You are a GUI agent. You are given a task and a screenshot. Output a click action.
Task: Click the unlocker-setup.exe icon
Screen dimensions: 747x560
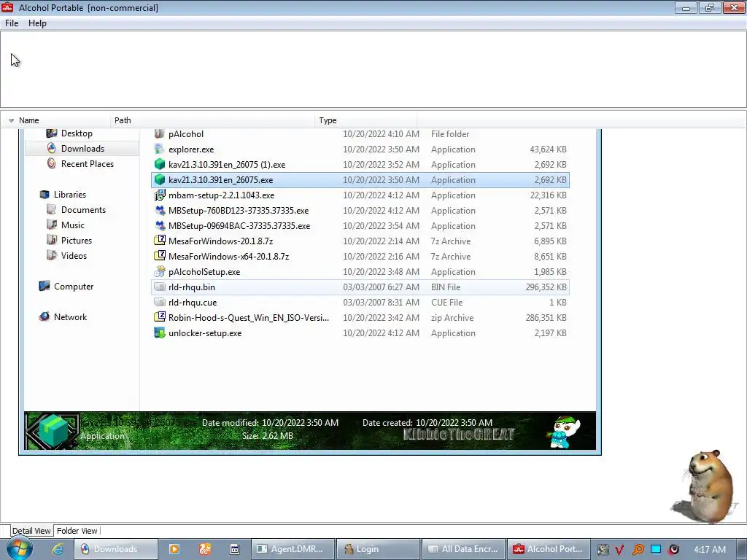point(160,332)
